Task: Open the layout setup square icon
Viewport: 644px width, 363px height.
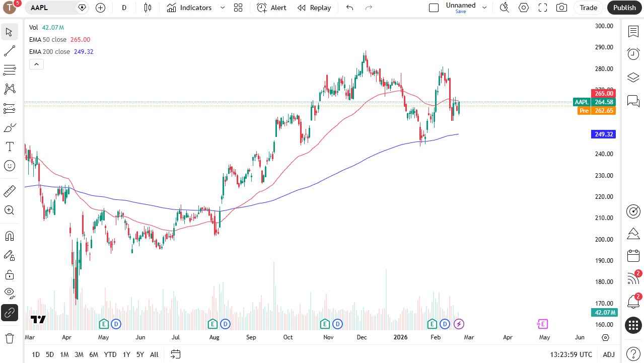Action: pos(434,8)
